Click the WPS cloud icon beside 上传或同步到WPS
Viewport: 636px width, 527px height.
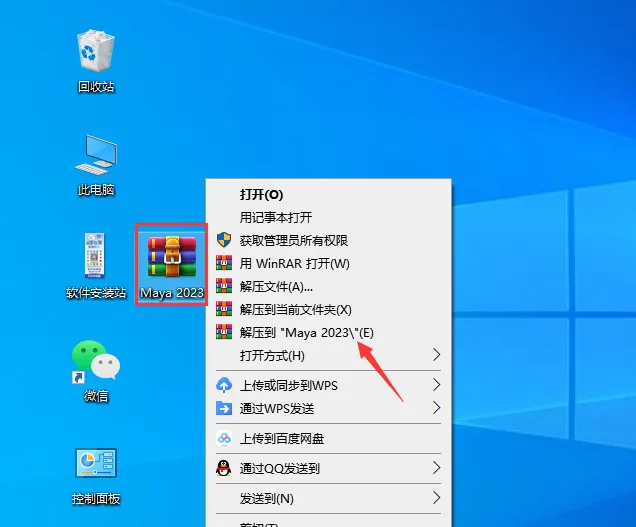click(224, 385)
